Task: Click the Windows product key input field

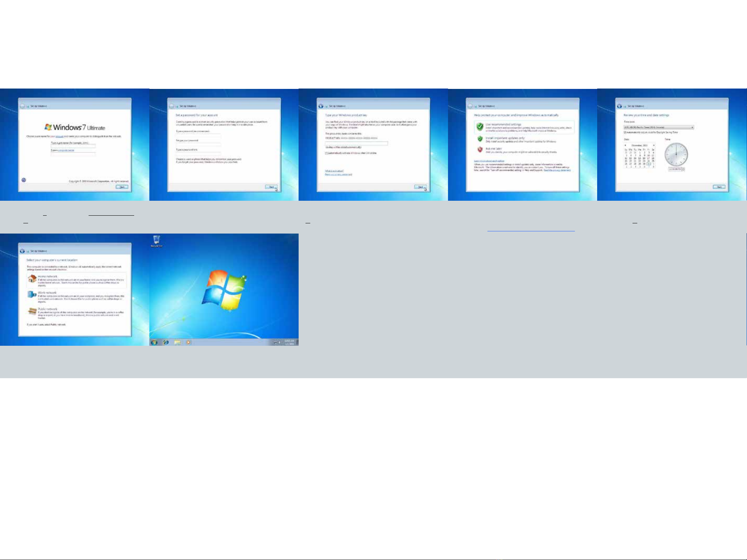Action: [357, 143]
